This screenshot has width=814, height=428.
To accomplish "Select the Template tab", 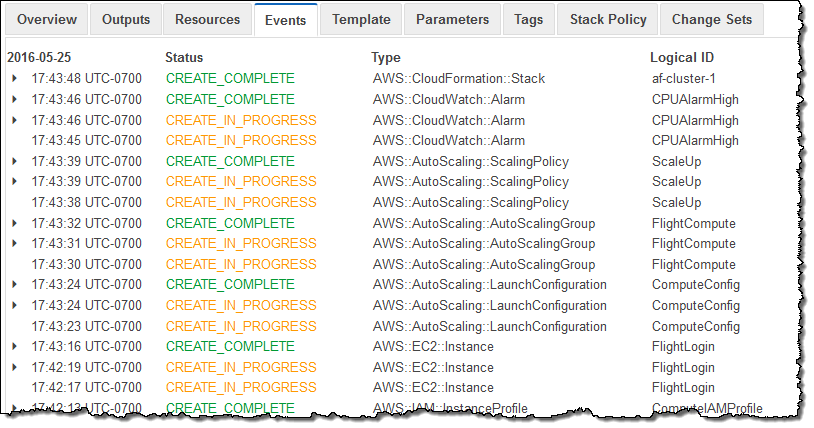I will coord(361,19).
